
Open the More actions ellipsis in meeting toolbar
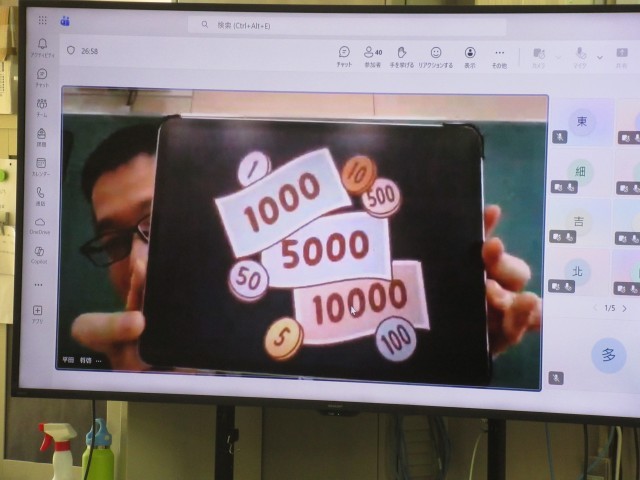(x=499, y=56)
